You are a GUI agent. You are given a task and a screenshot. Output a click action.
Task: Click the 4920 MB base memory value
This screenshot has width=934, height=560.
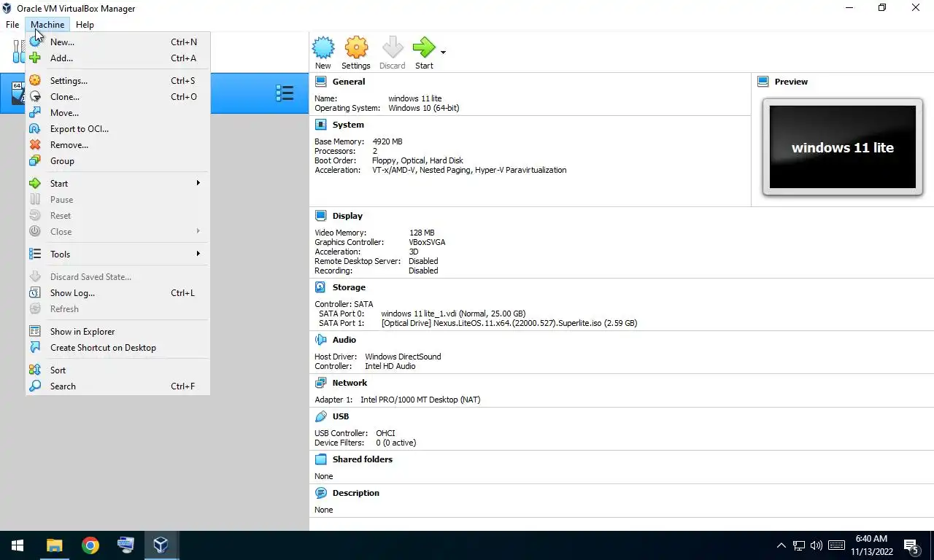pyautogui.click(x=387, y=141)
